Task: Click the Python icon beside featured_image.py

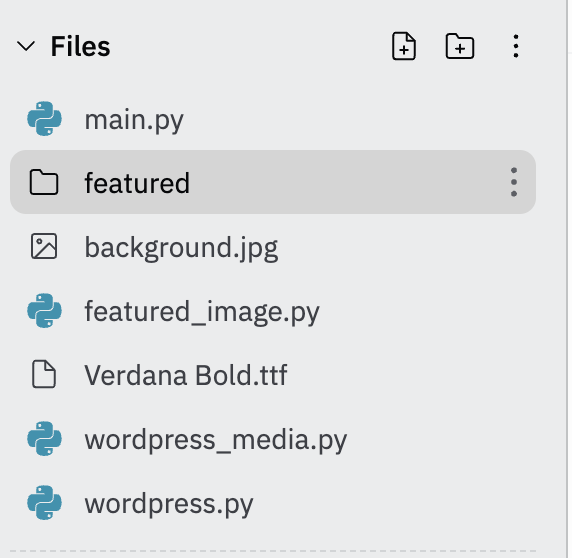Action: pos(45,311)
